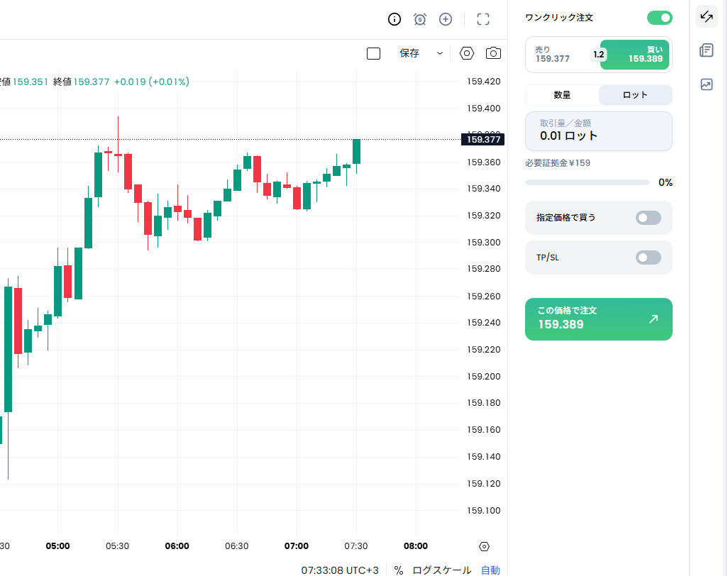Open price scale settings gear at chart bottom

coord(484,546)
